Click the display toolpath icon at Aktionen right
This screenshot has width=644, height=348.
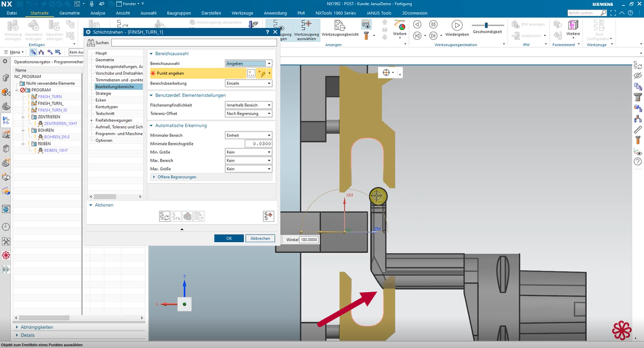[269, 216]
